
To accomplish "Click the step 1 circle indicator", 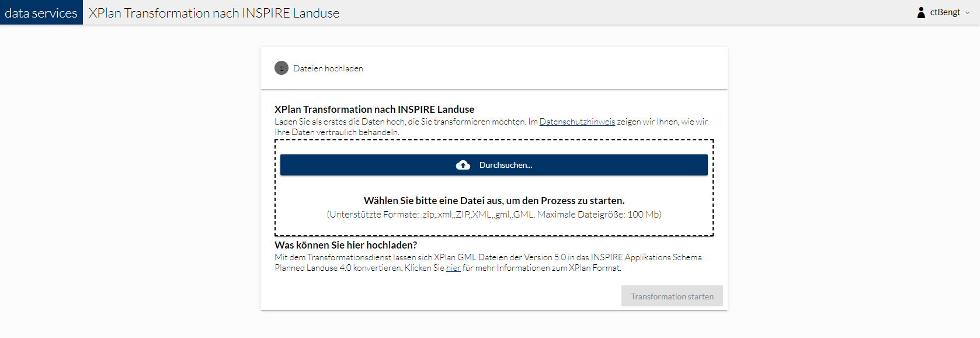I will [x=282, y=68].
